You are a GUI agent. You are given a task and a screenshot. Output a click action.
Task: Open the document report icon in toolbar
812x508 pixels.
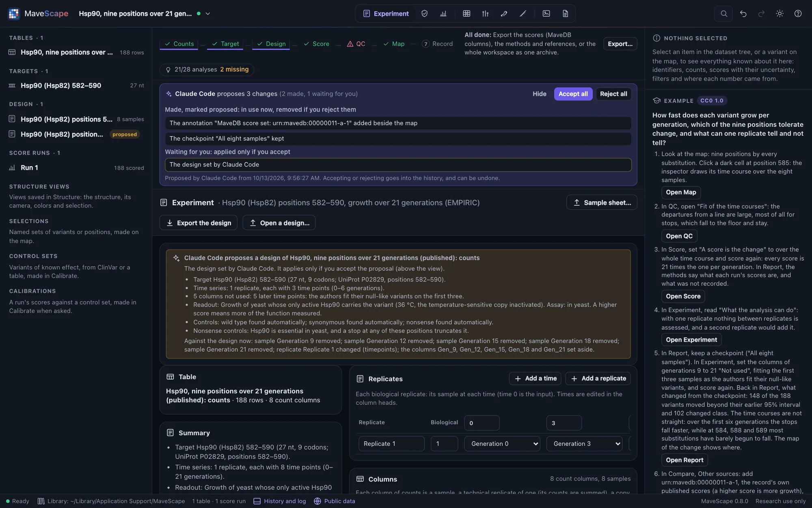[x=565, y=13]
